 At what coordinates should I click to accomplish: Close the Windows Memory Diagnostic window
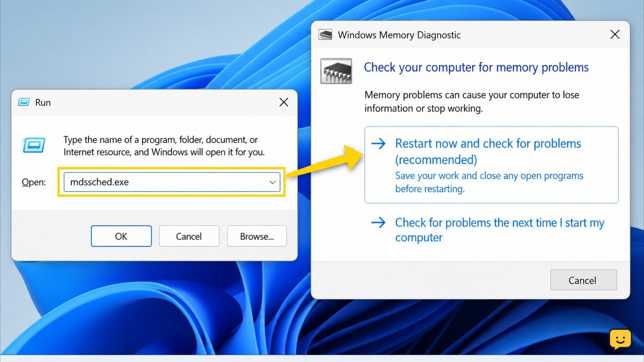point(615,35)
